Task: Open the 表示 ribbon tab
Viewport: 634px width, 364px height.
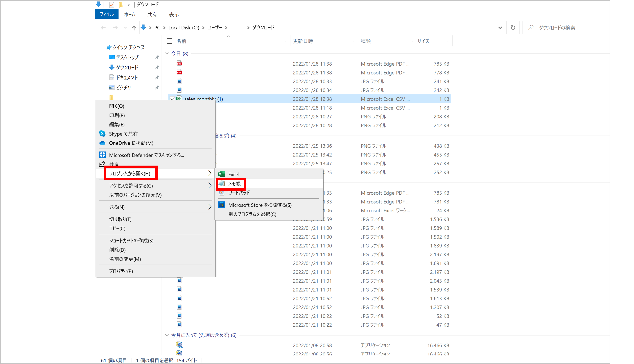Action: pyautogui.click(x=174, y=14)
